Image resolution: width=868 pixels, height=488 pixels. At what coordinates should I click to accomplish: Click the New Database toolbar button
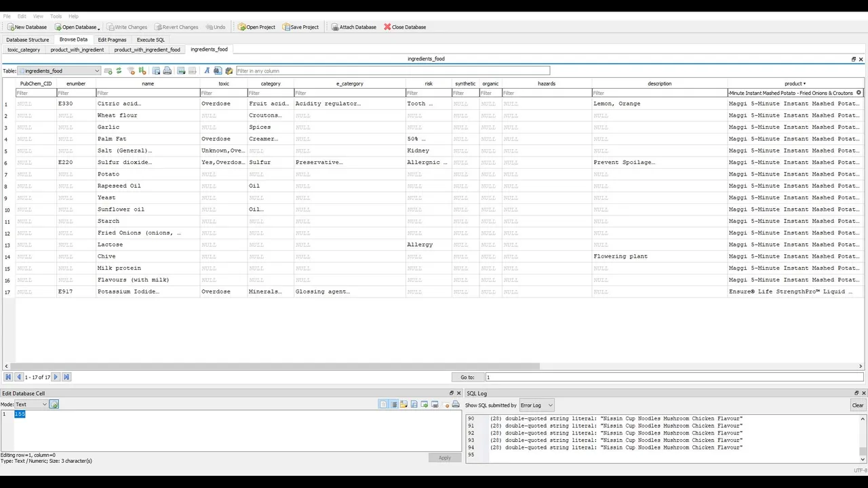pyautogui.click(x=27, y=27)
